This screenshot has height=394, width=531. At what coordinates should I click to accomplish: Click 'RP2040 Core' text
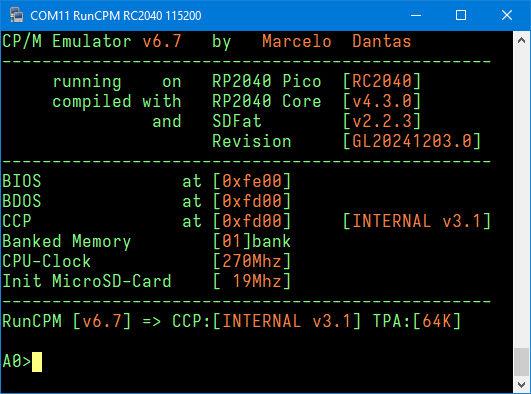tap(267, 101)
